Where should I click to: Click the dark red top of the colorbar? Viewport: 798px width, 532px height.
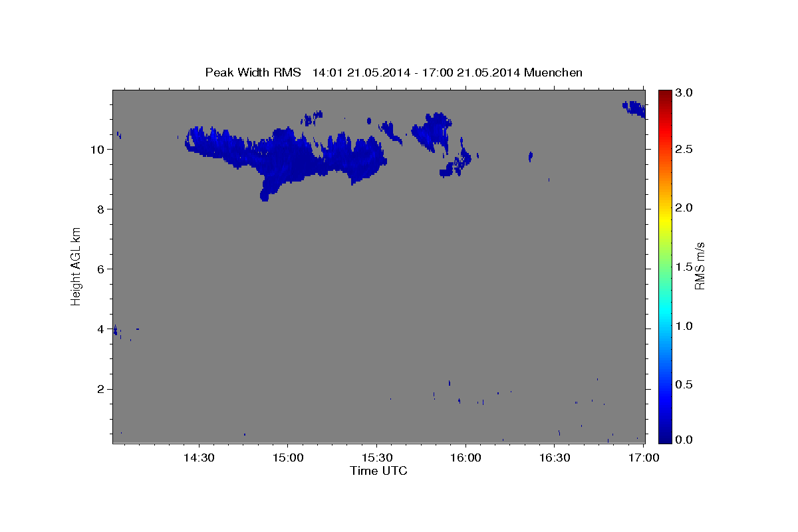(664, 94)
